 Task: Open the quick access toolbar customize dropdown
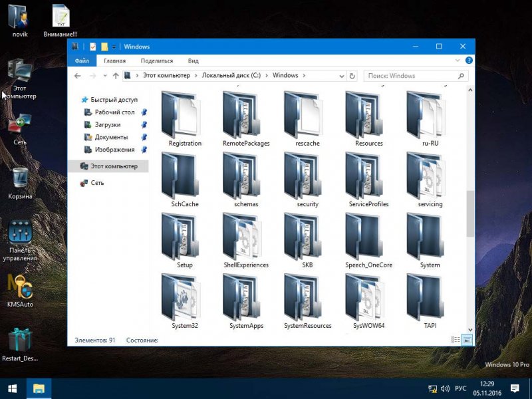114,47
